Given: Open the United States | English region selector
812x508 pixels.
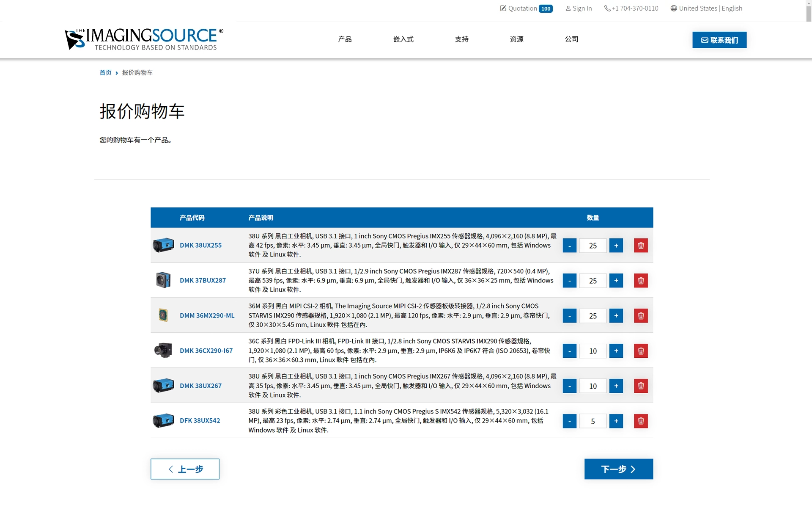Looking at the screenshot, I should coord(706,8).
